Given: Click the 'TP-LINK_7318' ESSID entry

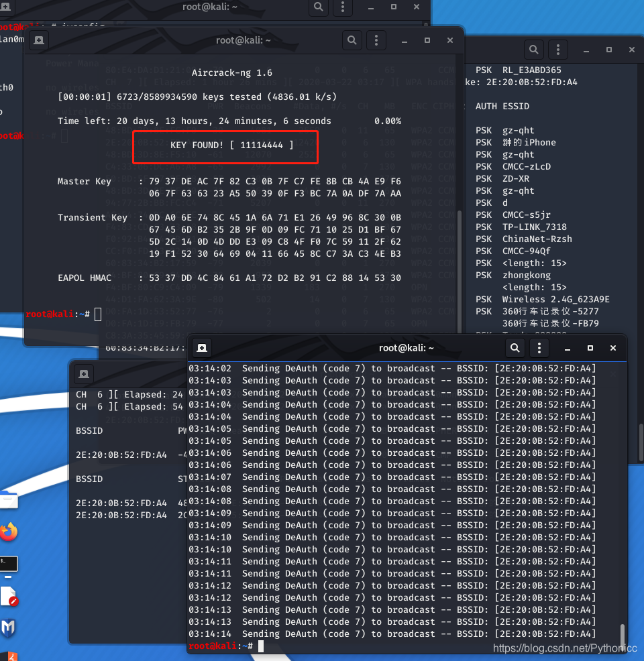Looking at the screenshot, I should click(535, 227).
